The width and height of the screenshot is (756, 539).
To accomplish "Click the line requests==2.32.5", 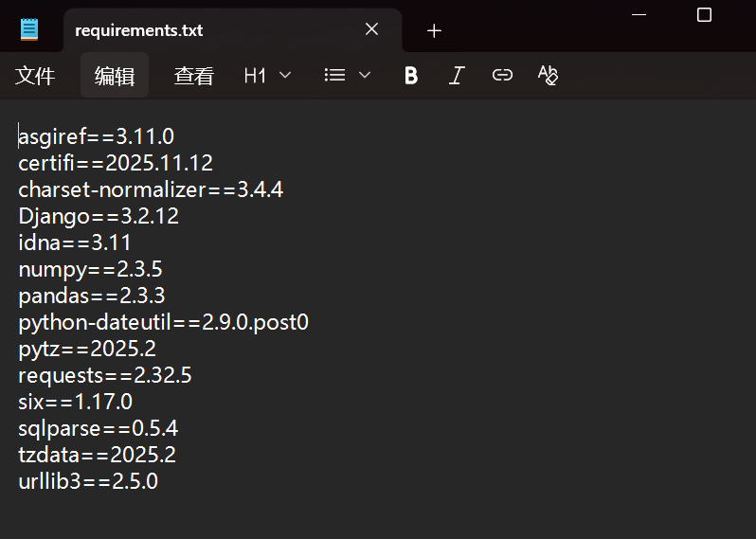I will point(104,375).
